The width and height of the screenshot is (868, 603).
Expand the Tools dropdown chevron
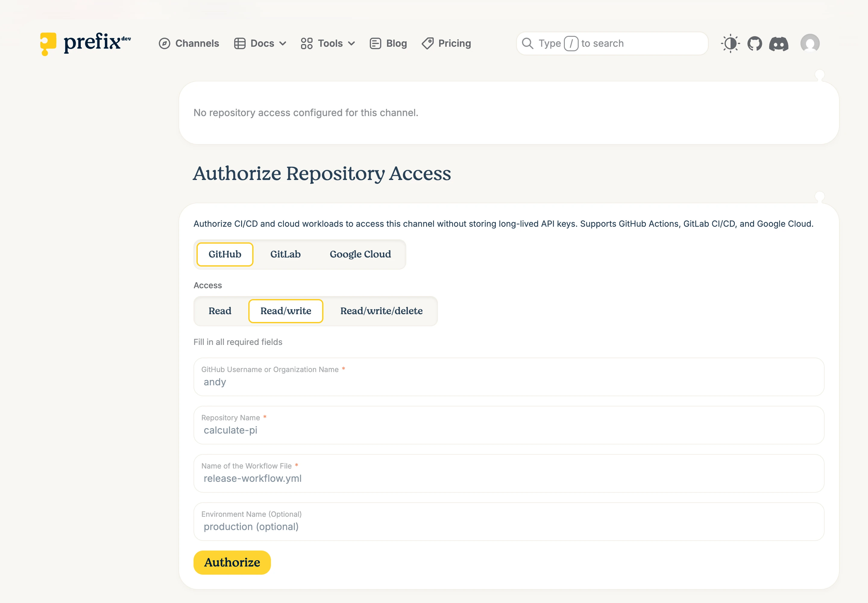point(351,43)
